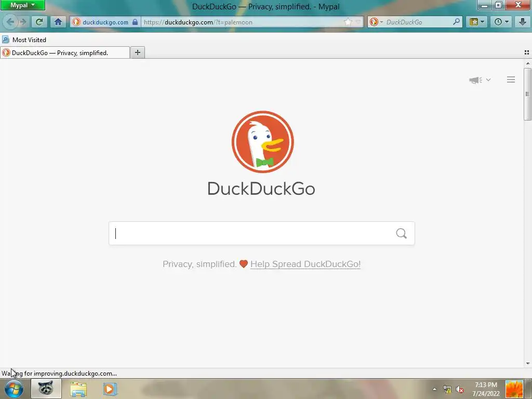The height and width of the screenshot is (399, 532).
Task: Click the muted volume tray icon
Action: point(460,389)
